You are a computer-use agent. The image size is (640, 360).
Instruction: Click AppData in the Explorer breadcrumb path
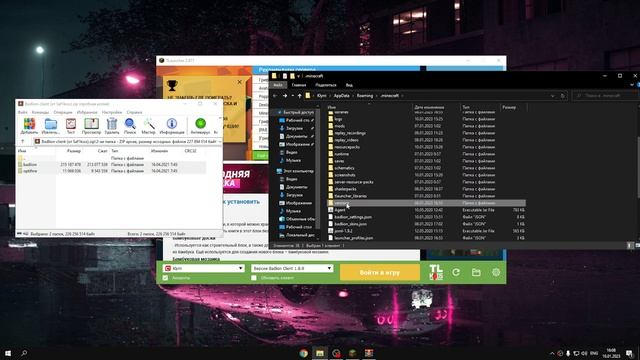[342, 96]
